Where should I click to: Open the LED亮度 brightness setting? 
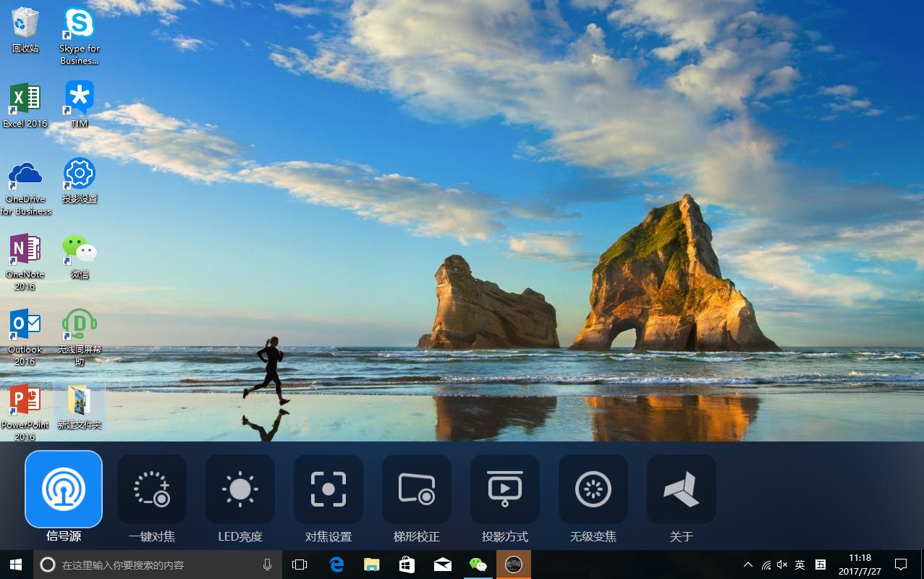[240, 489]
